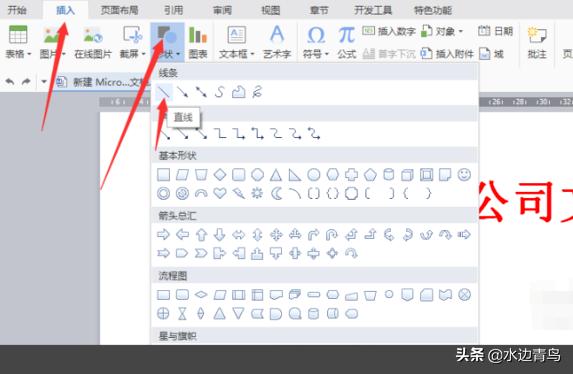Image resolution: width=573 pixels, height=374 pixels.
Task: Select the heart shape
Action: (220, 193)
